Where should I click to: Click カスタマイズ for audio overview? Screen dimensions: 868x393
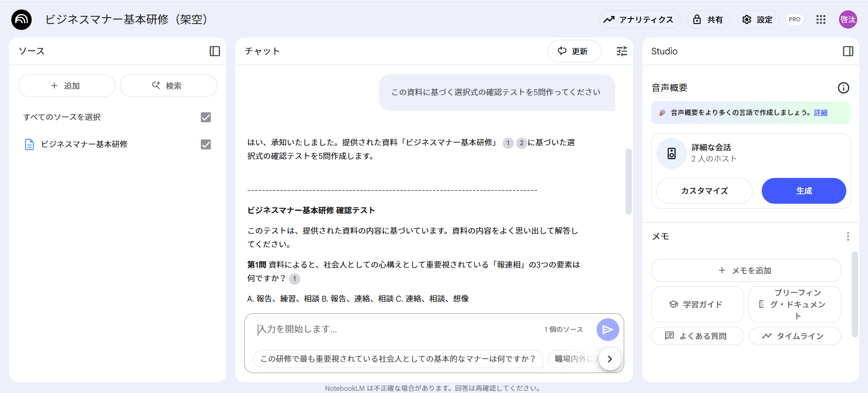[704, 191]
